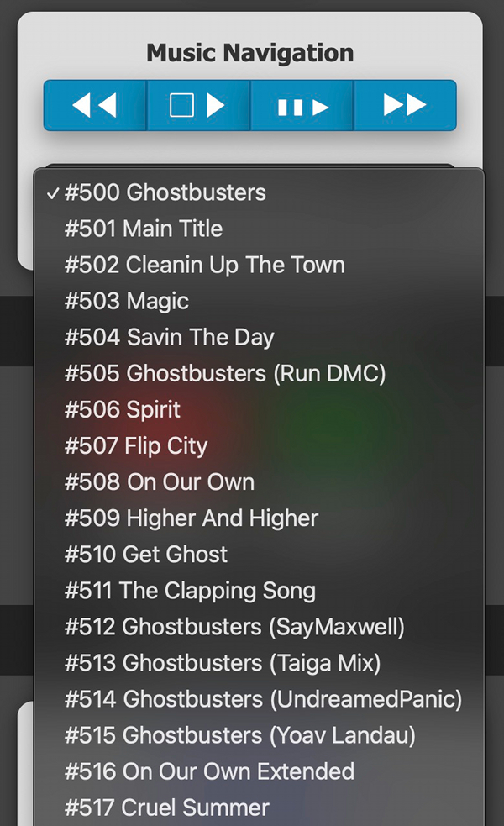Pick #507 Flip City
Screen dimensions: 504x826
coord(259,445)
